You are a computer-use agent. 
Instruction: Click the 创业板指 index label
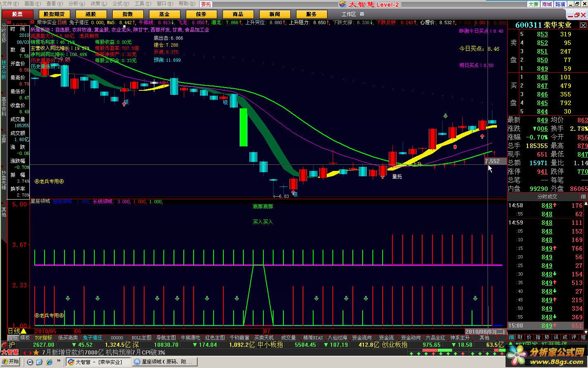(394, 345)
